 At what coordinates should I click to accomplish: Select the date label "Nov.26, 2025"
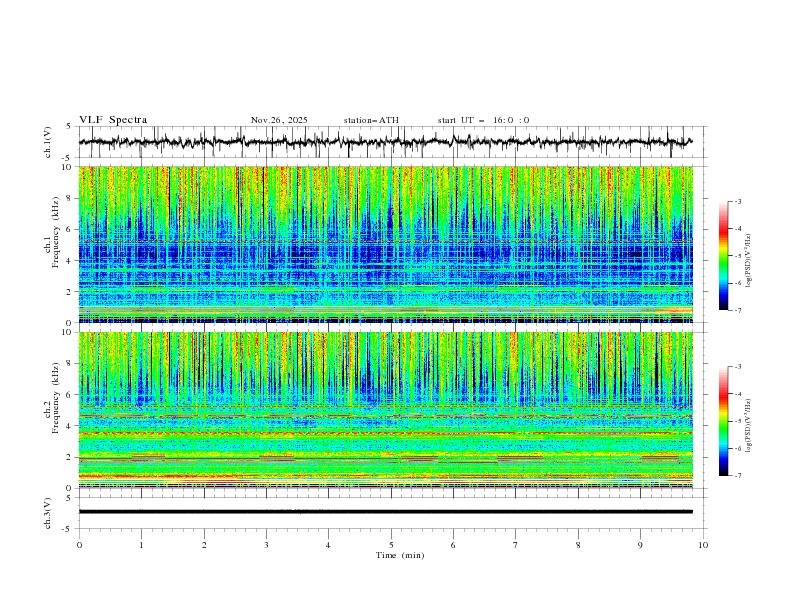click(279, 120)
